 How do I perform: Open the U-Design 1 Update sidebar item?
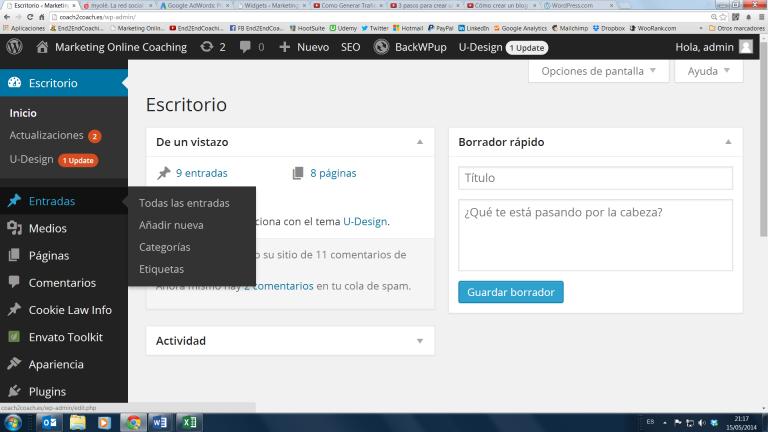[x=54, y=160]
